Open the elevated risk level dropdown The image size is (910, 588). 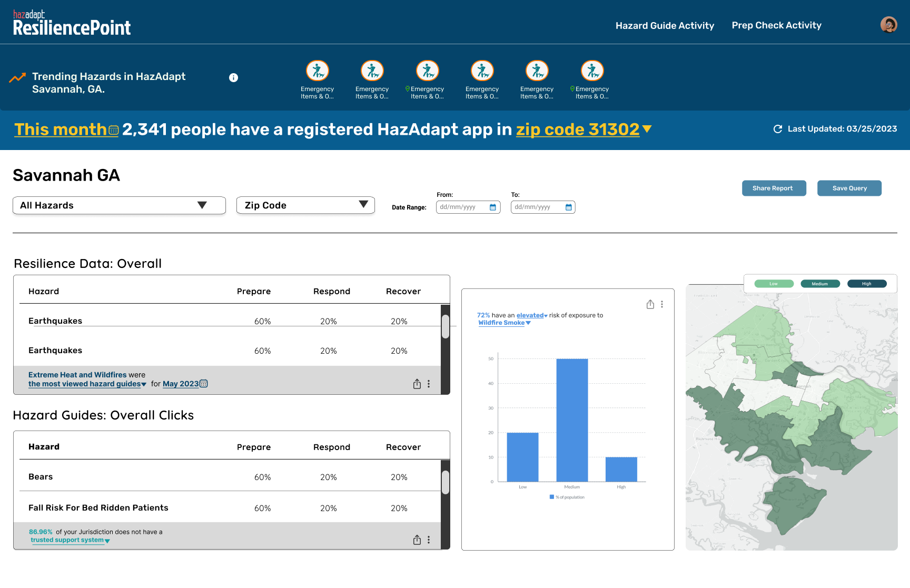(532, 315)
